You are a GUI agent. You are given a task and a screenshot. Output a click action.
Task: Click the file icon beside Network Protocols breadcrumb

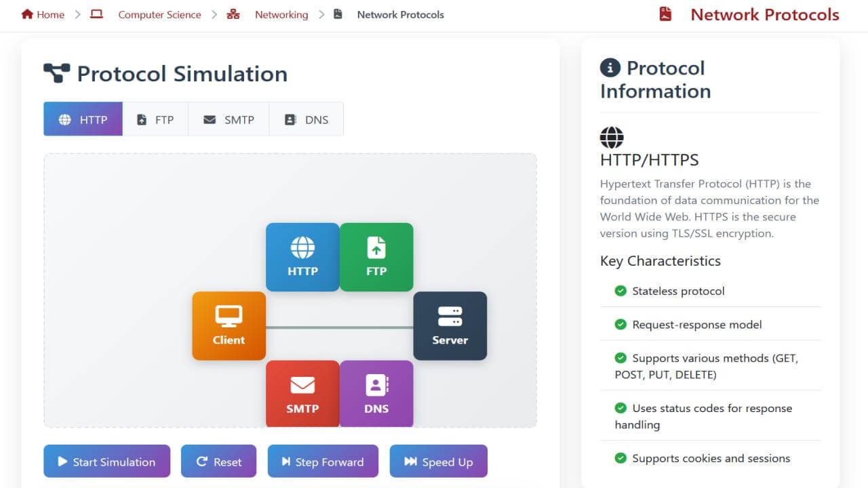(338, 14)
